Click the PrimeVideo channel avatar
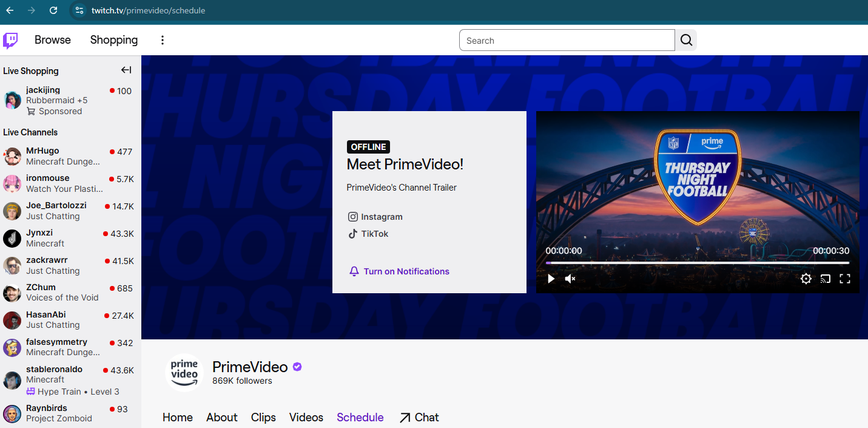868x428 pixels. click(184, 372)
